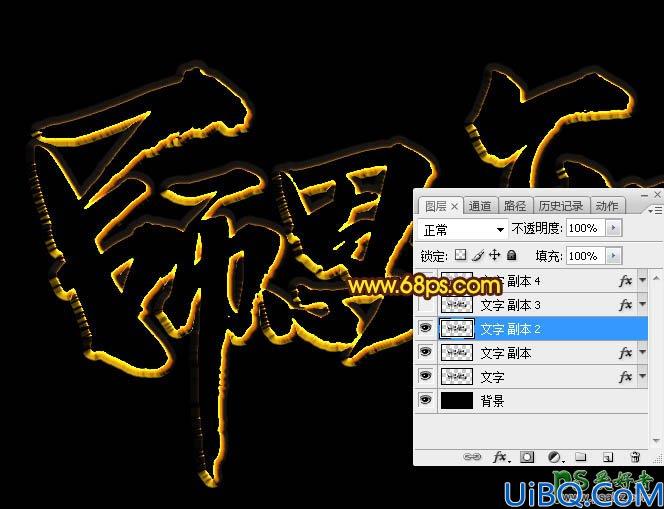Click layers list scrollbar up arrow
Screen dimensions: 664x509
point(656,278)
